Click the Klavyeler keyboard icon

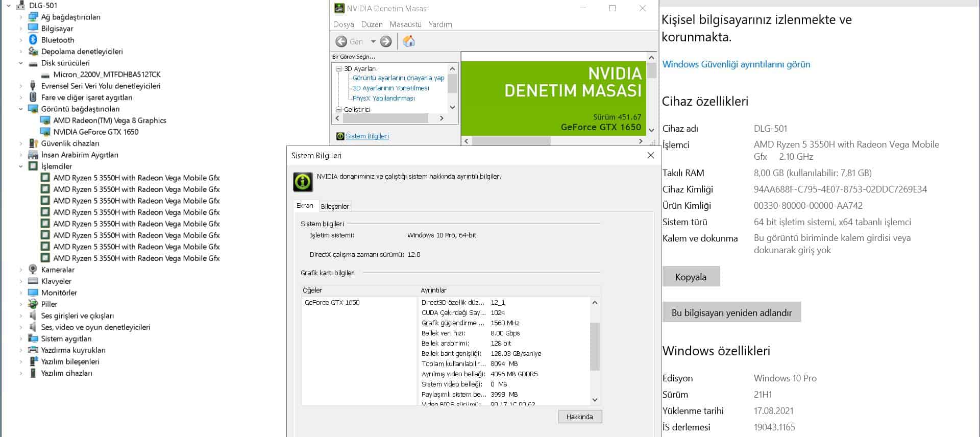(x=33, y=281)
